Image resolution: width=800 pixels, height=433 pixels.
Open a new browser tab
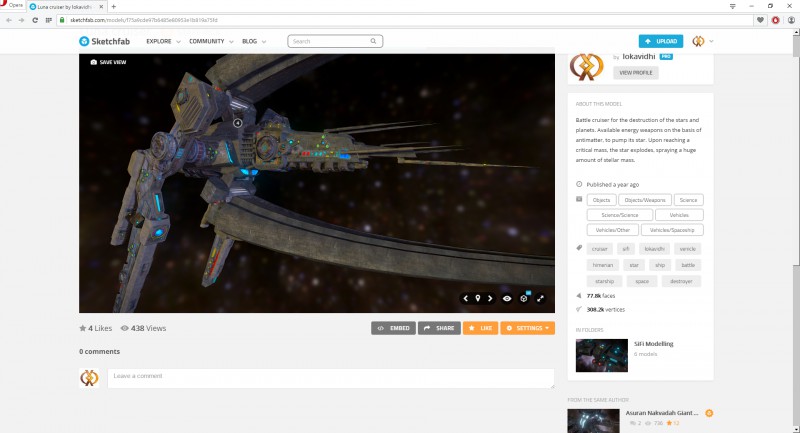113,7
